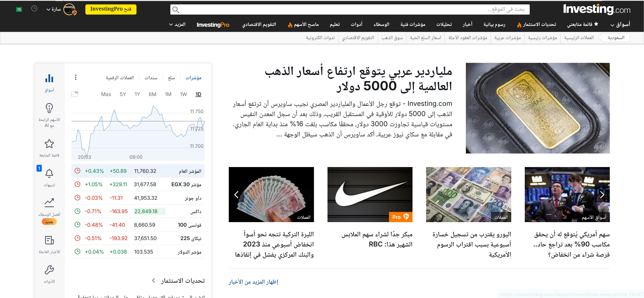644x298 pixels.
Task: Click the chart expand/fullscreen icon
Action: coord(75,94)
